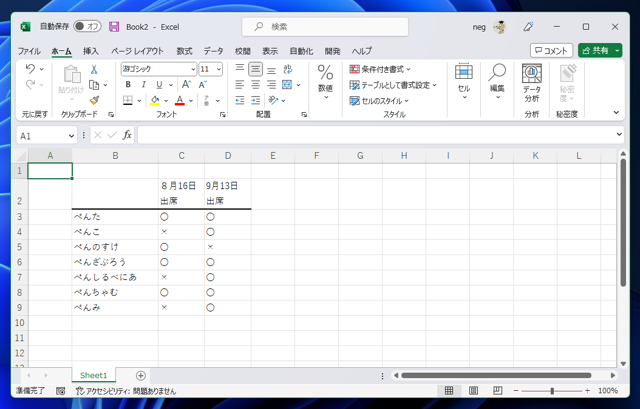640x409 pixels.
Task: Add a new sheet with plus button
Action: 140,376
